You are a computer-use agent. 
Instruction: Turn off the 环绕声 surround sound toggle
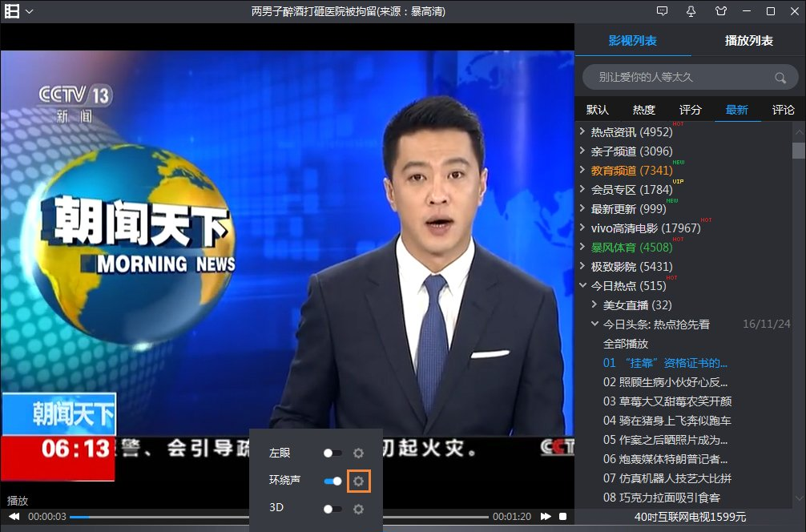click(x=332, y=481)
